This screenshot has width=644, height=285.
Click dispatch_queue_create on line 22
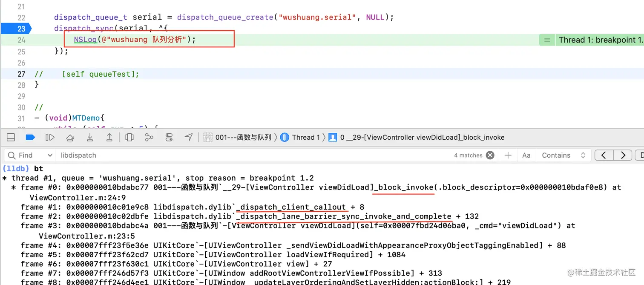225,17
